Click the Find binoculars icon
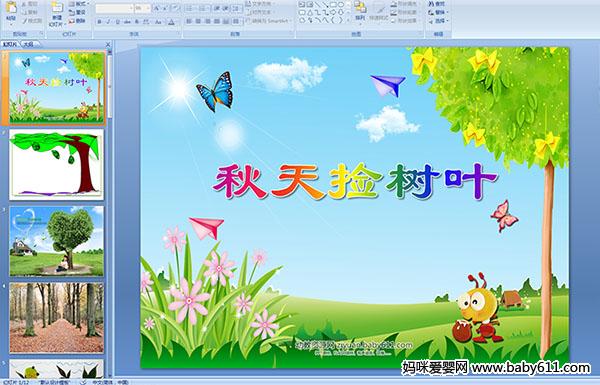600x385 pixels. [437, 4]
